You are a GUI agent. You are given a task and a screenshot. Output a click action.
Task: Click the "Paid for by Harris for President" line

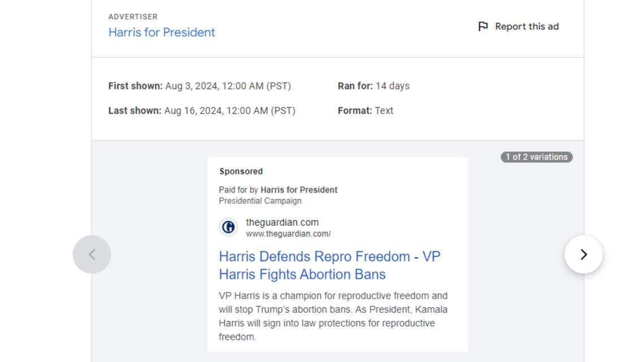[278, 190]
